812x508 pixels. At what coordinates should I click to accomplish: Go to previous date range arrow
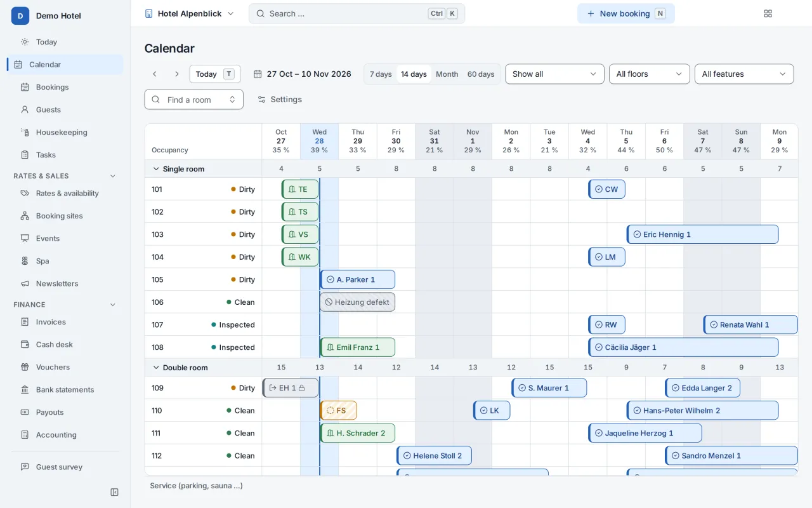coord(155,74)
